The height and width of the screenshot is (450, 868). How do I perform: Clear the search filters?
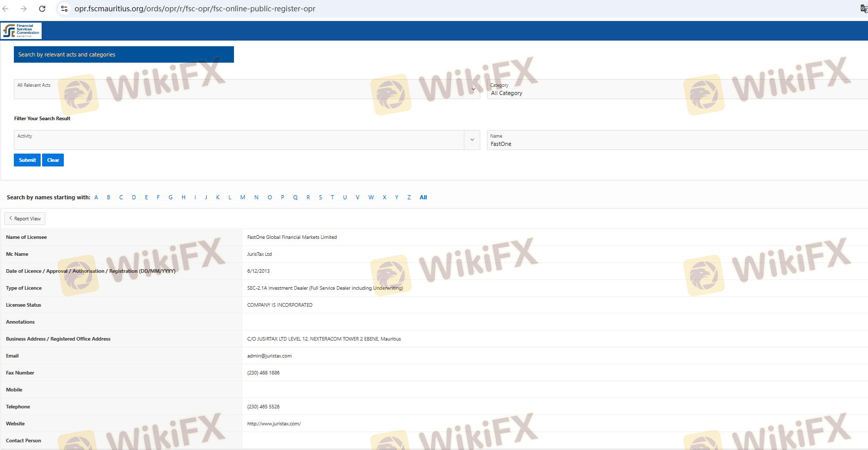point(53,160)
